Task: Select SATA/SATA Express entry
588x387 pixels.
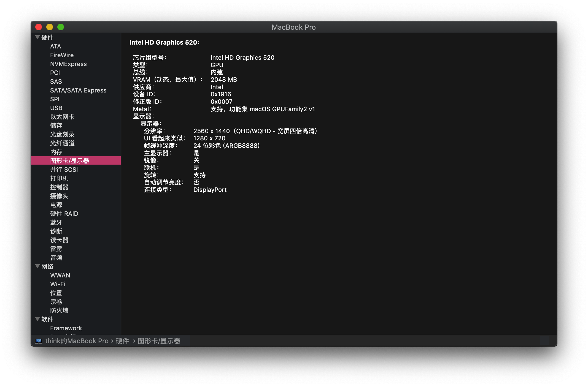Action: pyautogui.click(x=78, y=90)
